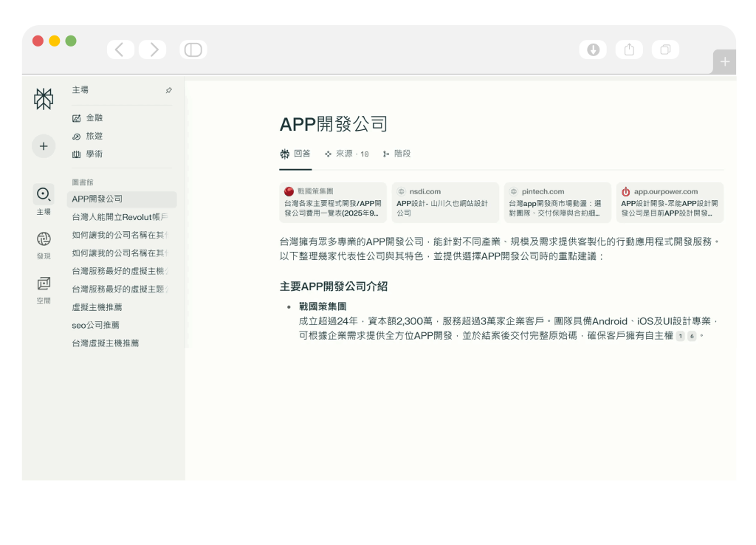
Task: Open the 發現 discover globe icon
Action: (x=44, y=239)
